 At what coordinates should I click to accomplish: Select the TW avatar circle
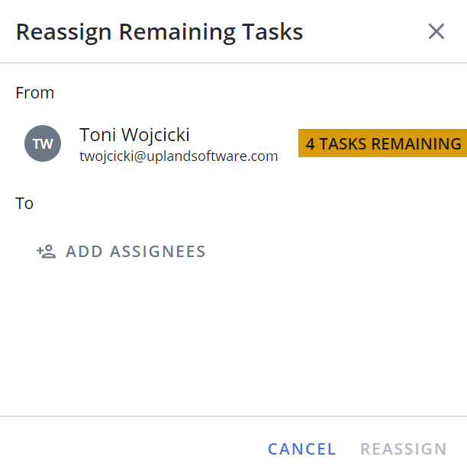point(43,143)
